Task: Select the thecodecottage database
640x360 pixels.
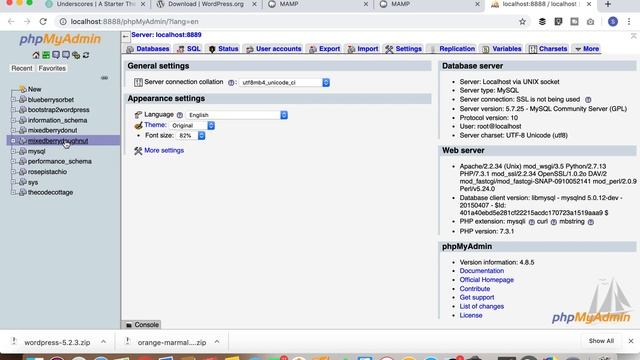Action: point(50,192)
